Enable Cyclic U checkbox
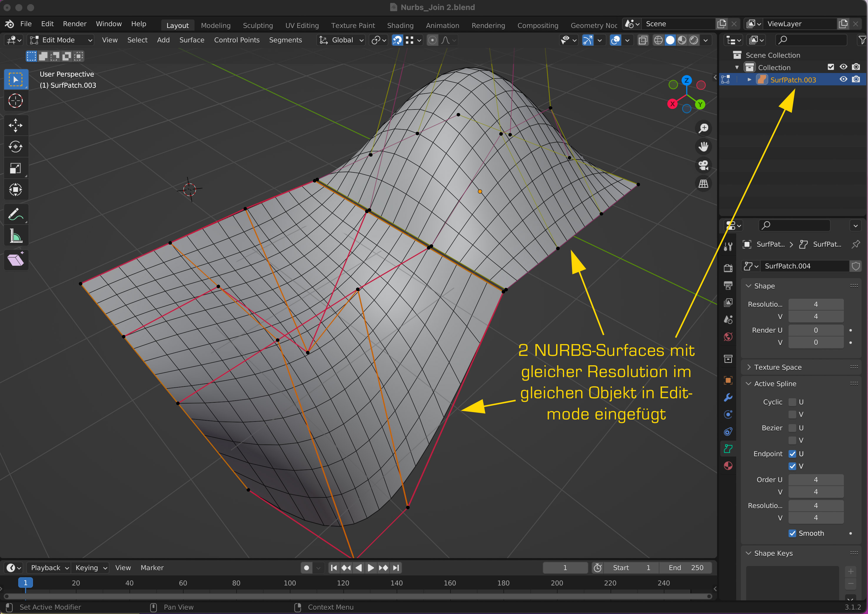 coord(792,402)
